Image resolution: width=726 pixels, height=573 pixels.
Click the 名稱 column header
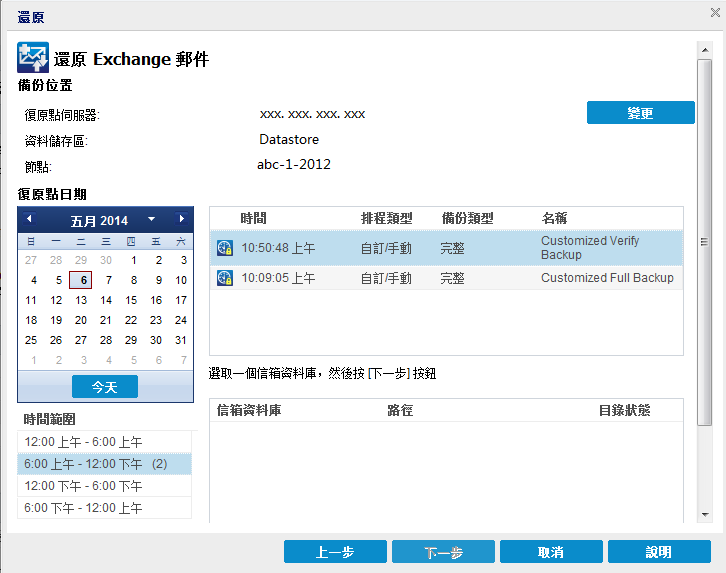[555, 218]
